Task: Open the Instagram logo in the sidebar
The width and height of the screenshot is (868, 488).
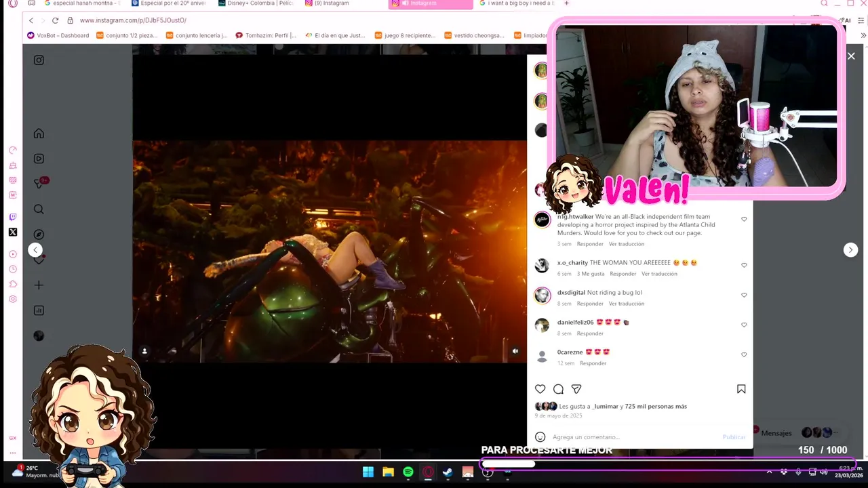Action: click(x=39, y=60)
